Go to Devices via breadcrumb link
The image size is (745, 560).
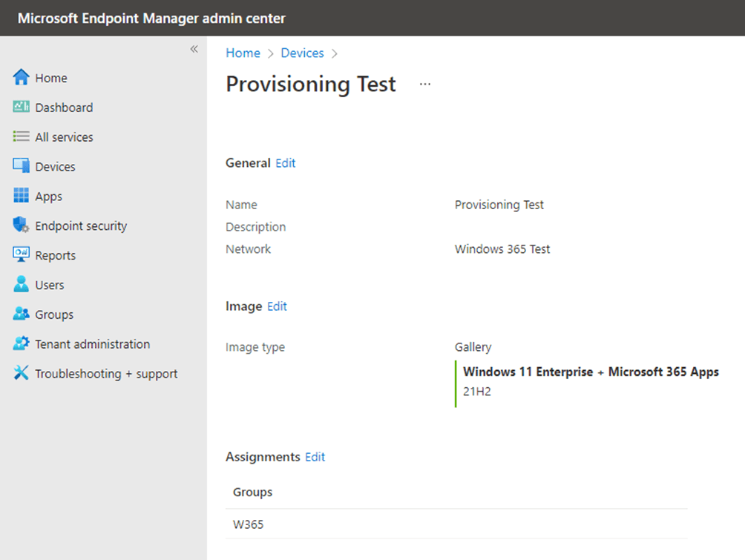(302, 53)
